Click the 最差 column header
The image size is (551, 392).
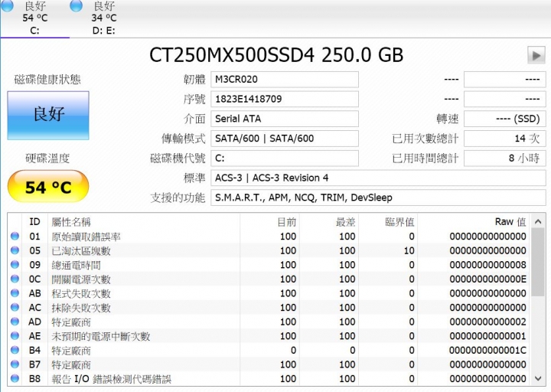tap(329, 222)
